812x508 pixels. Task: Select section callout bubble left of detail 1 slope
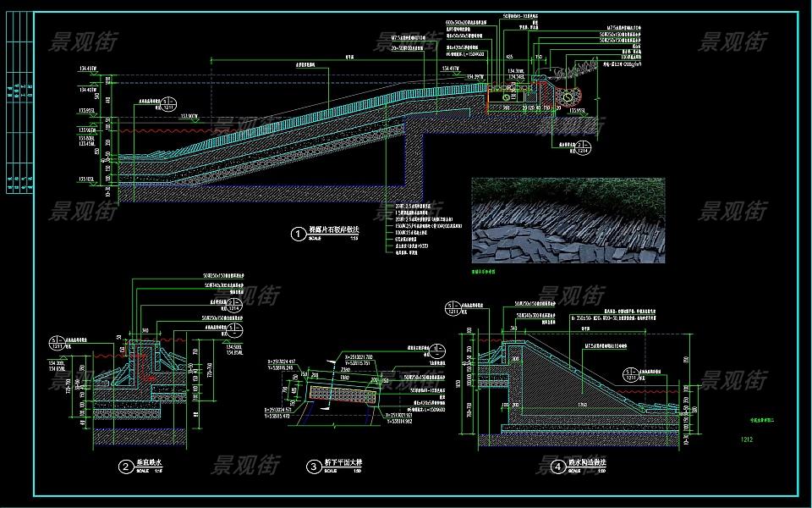click(168, 105)
